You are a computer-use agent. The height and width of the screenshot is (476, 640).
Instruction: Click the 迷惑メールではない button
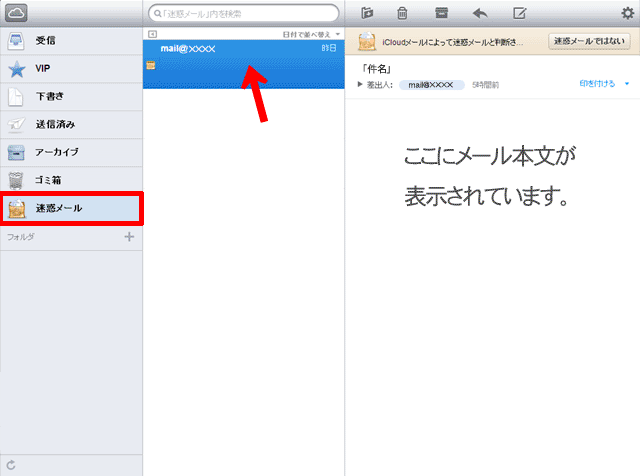click(588, 41)
